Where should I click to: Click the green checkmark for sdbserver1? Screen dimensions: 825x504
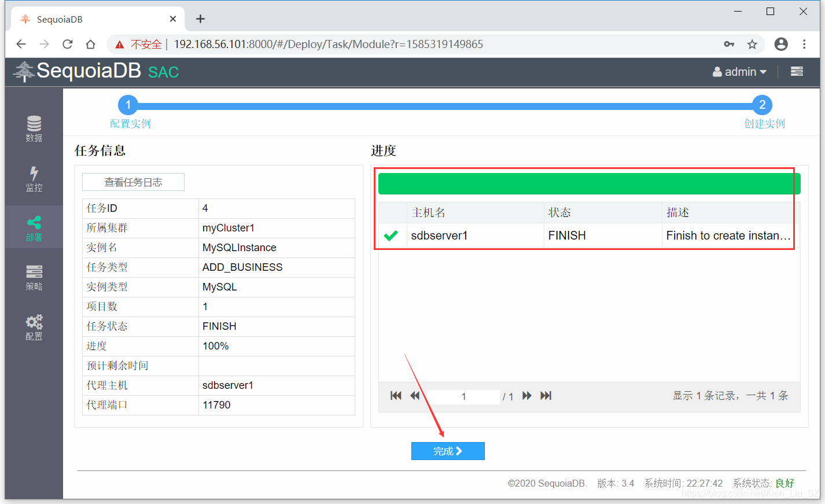tap(391, 236)
